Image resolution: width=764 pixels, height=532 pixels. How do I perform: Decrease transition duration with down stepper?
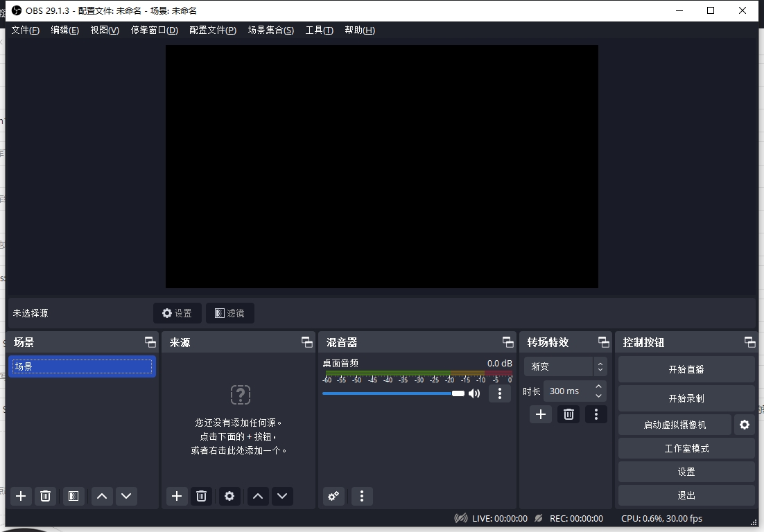pyautogui.click(x=598, y=396)
